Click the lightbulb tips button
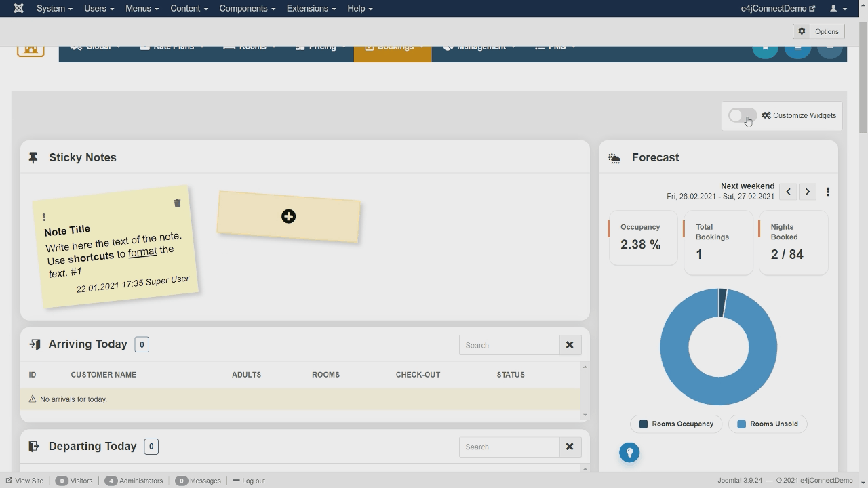 629,452
